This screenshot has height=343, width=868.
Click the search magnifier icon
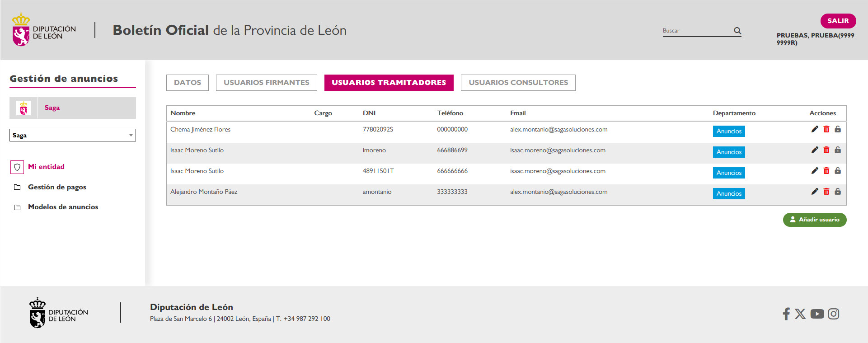(737, 31)
